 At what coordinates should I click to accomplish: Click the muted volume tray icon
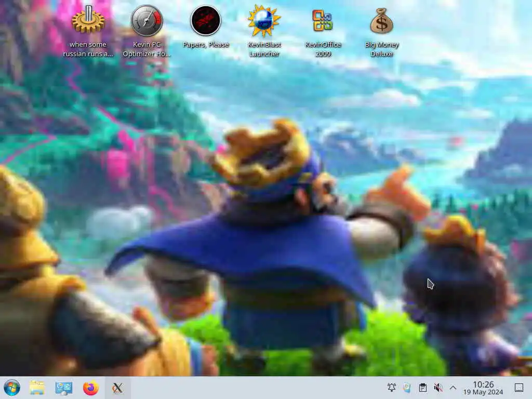[438, 388]
